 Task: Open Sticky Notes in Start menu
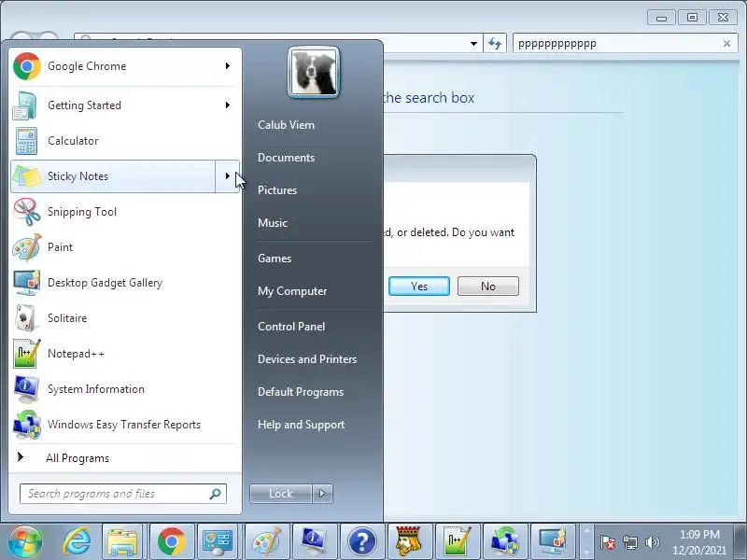coord(113,176)
